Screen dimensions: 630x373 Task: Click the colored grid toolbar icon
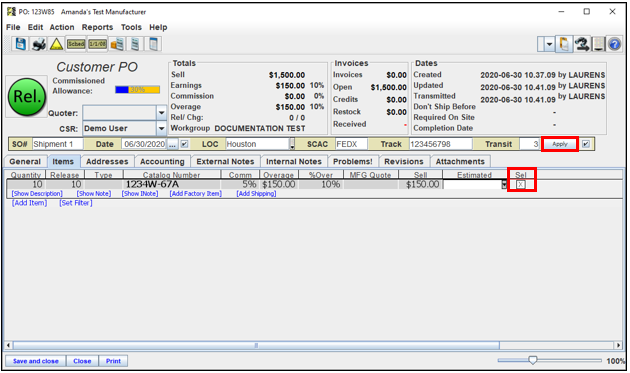tap(598, 44)
